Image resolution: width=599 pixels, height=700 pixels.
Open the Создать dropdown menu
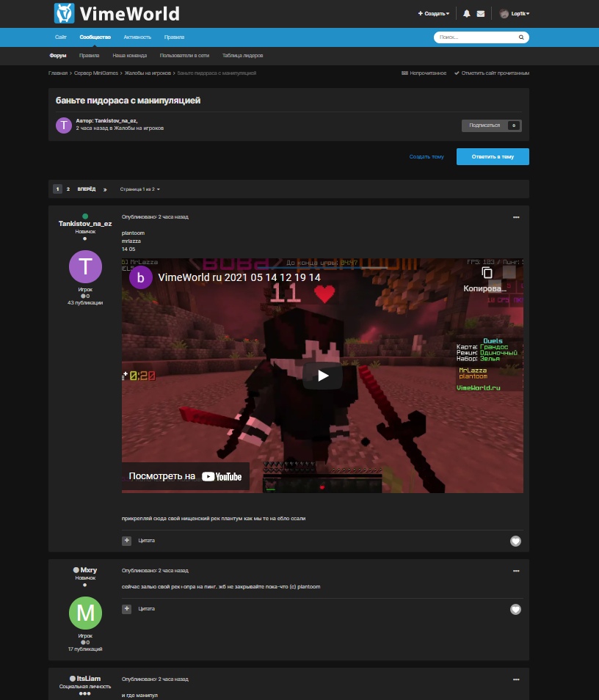(x=434, y=13)
